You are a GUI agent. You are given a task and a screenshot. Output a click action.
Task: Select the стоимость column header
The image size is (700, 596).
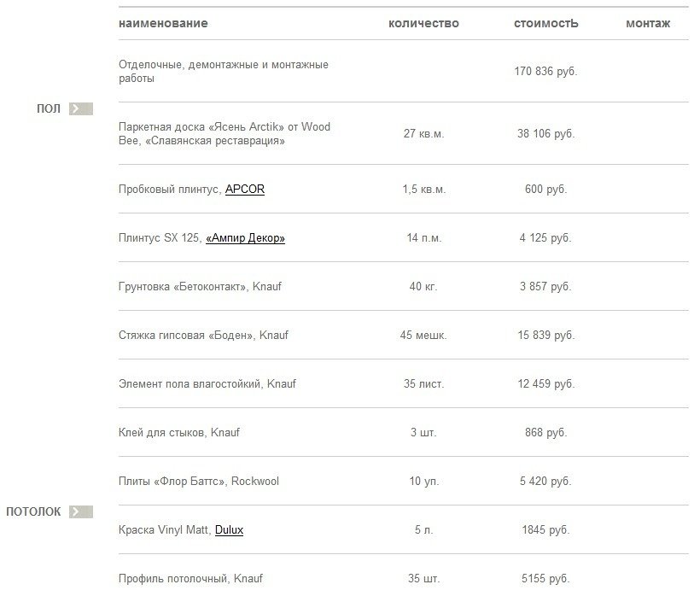click(x=545, y=23)
